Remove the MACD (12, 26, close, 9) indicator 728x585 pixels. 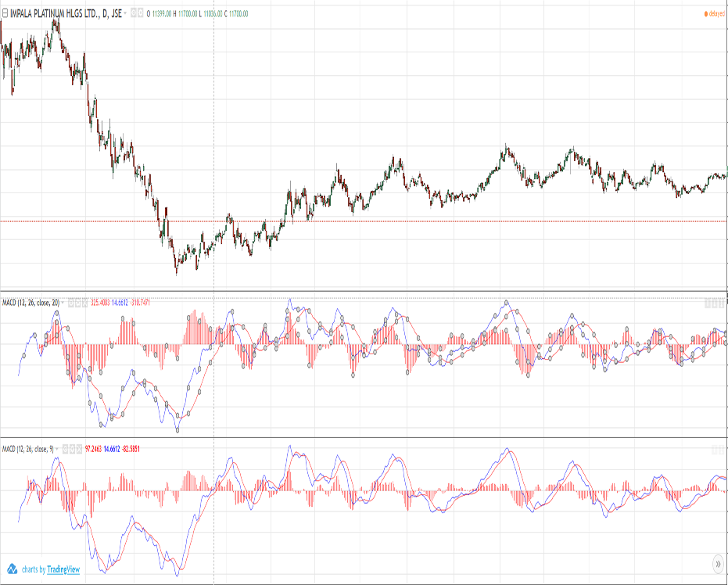coord(79,449)
